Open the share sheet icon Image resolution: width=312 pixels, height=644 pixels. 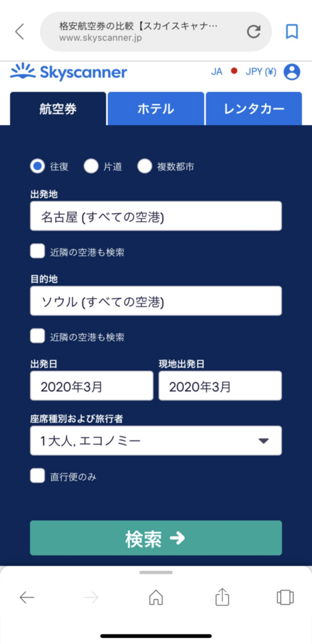point(222,597)
